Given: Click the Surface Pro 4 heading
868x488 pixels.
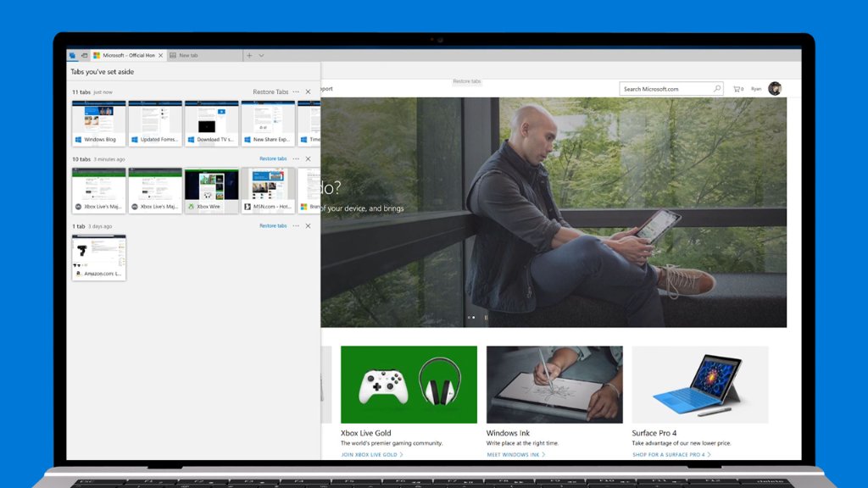Looking at the screenshot, I should [654, 433].
